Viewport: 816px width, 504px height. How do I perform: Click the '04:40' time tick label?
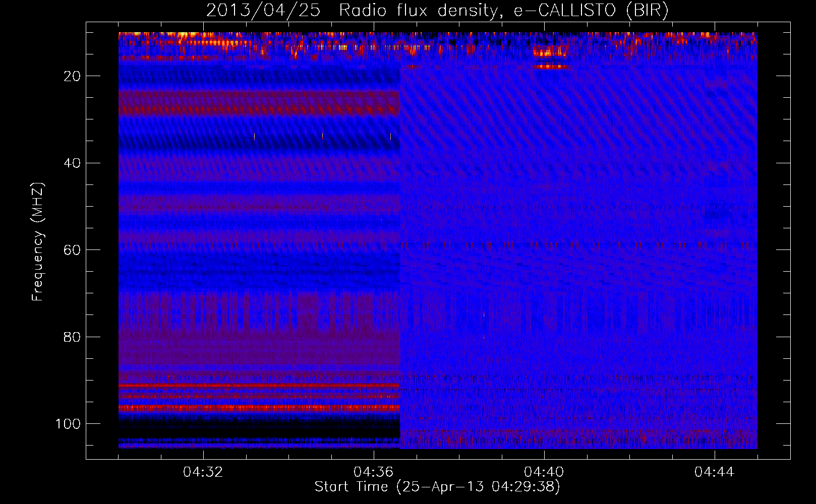click(544, 472)
